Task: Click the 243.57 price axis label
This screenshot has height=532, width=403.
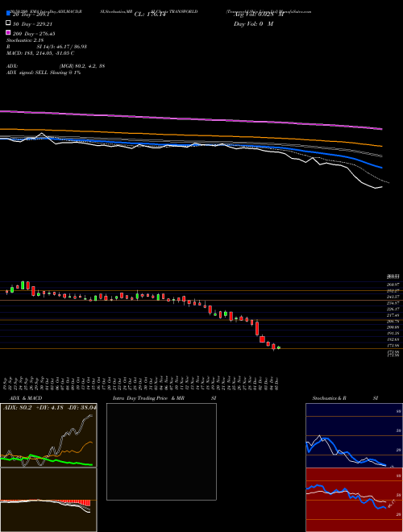Action: [x=393, y=297]
